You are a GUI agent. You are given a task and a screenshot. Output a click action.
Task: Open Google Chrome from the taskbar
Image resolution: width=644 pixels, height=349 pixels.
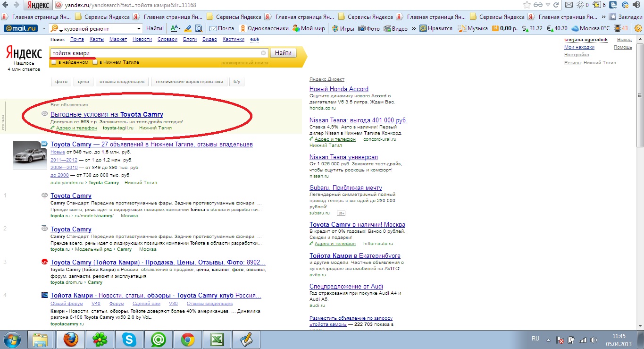click(x=188, y=339)
